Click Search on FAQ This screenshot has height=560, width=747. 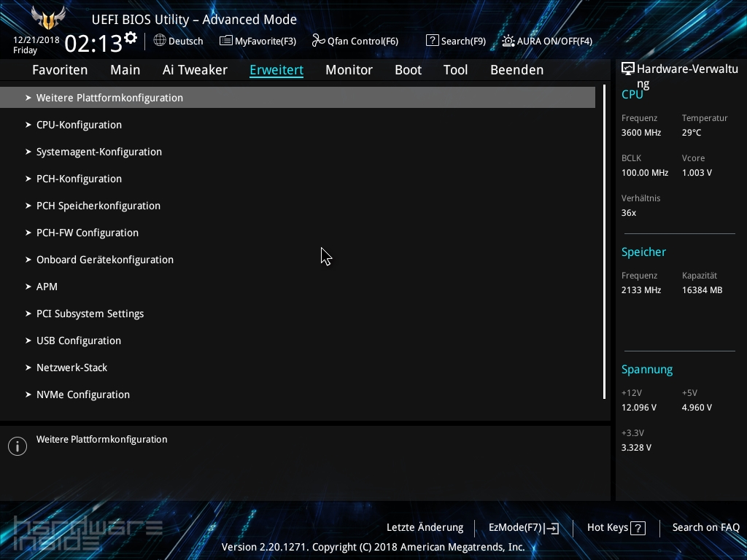[705, 527]
